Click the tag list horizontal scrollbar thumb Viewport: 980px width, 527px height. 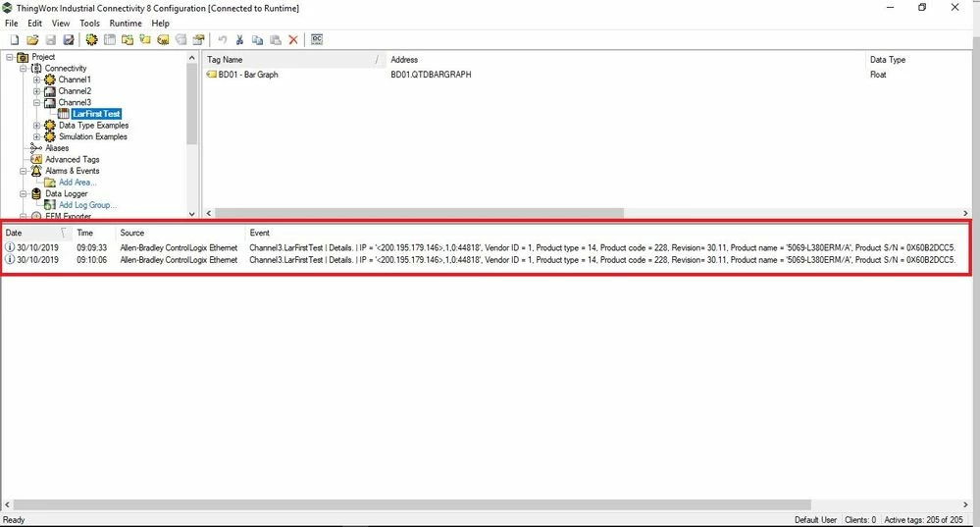click(x=419, y=213)
